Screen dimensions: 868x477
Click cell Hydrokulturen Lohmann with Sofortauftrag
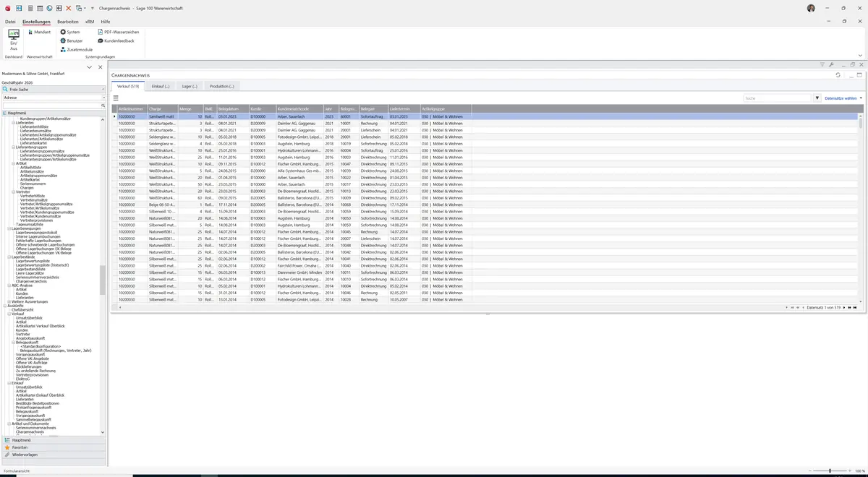(299, 150)
